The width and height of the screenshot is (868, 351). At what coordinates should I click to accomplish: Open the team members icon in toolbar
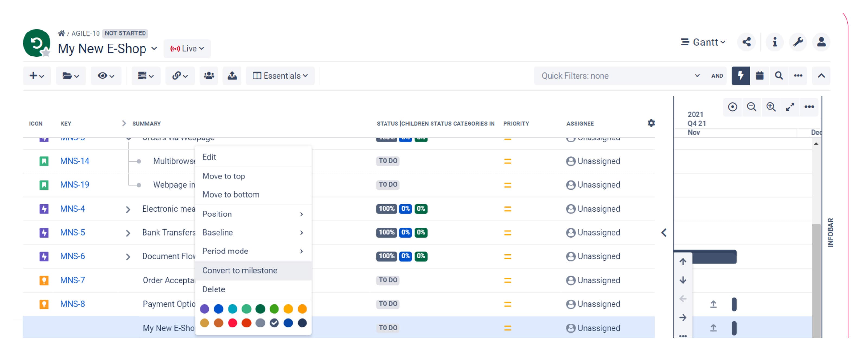pos(209,76)
